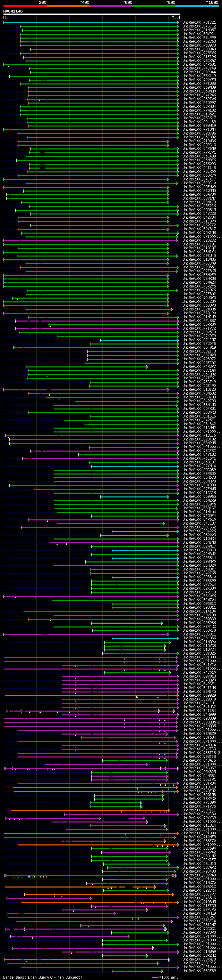Open hit label UniRef100_A8ISZ1
The height and width of the screenshot is (980, 222).
click(x=199, y=23)
